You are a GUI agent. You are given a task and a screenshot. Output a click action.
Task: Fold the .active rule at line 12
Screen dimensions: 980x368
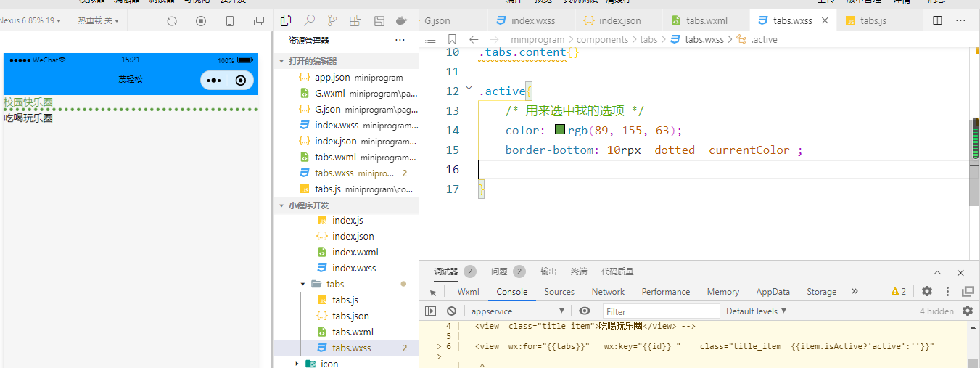[x=469, y=89]
